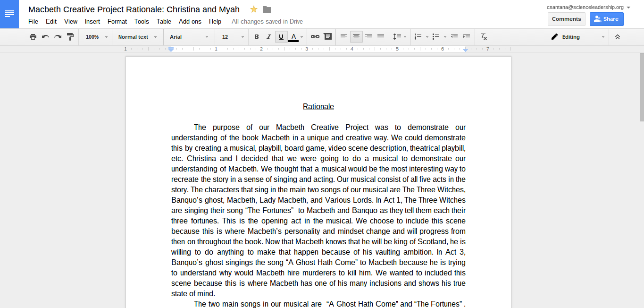Undo the last change
This screenshot has height=308, width=644.
coord(45,37)
